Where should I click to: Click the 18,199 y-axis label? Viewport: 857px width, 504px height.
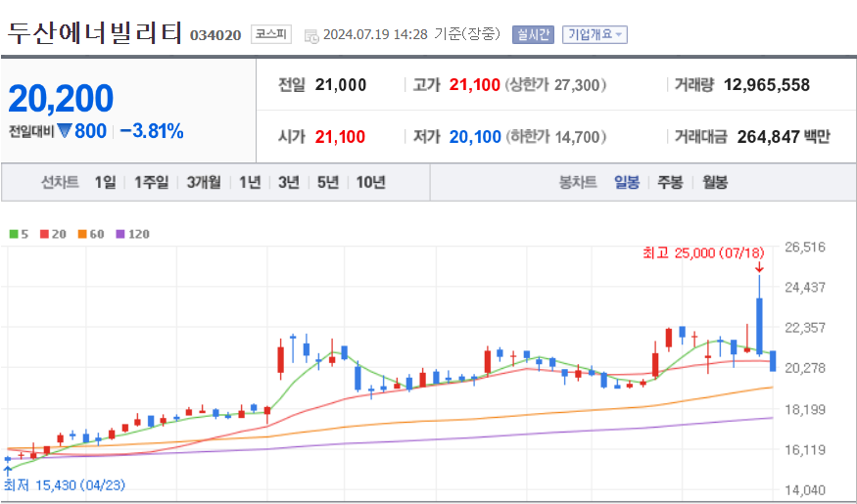[805, 409]
